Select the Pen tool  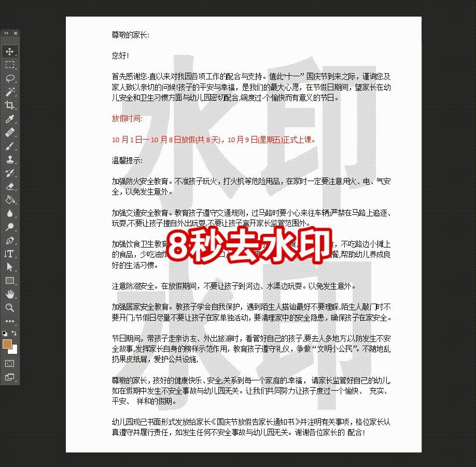9,240
